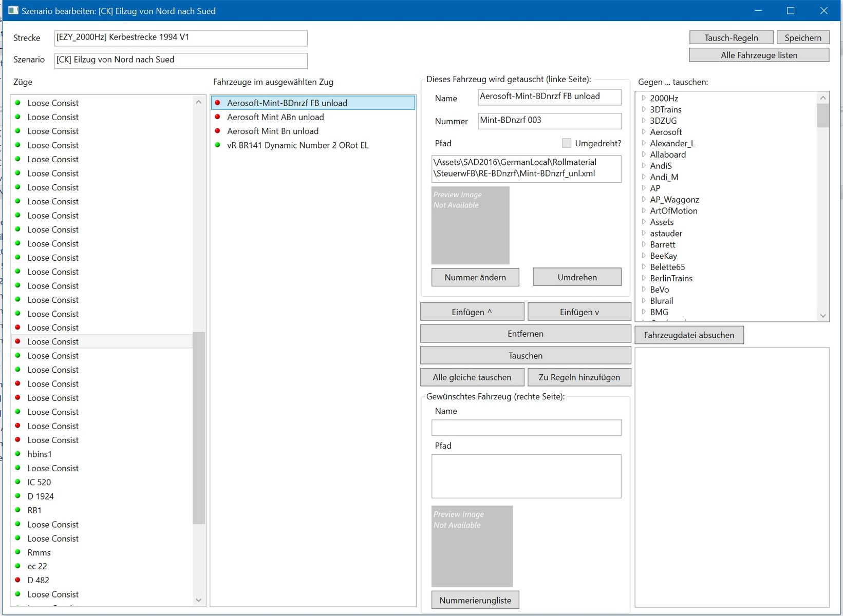Click upper Preview Image Not Available thumbnail
843x616 pixels.
pos(470,225)
